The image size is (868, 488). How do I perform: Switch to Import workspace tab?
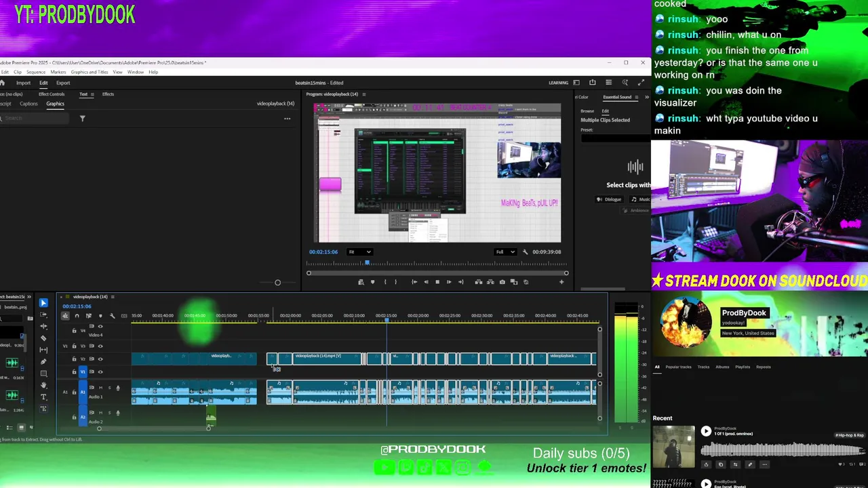pyautogui.click(x=23, y=83)
